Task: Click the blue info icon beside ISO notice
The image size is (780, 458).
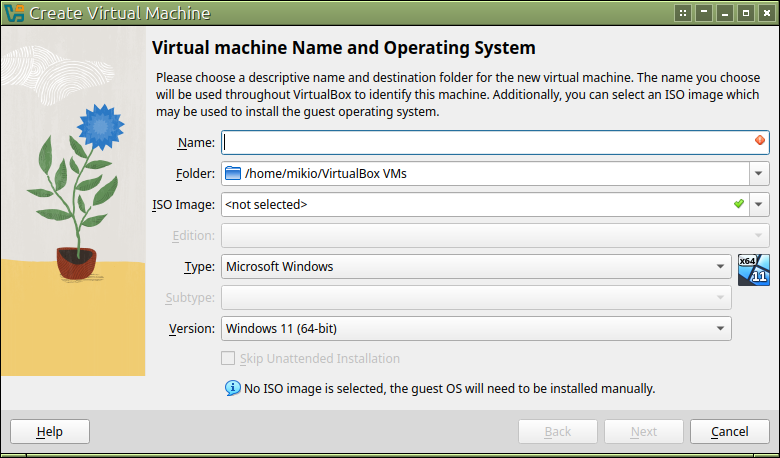Action: [x=232, y=387]
